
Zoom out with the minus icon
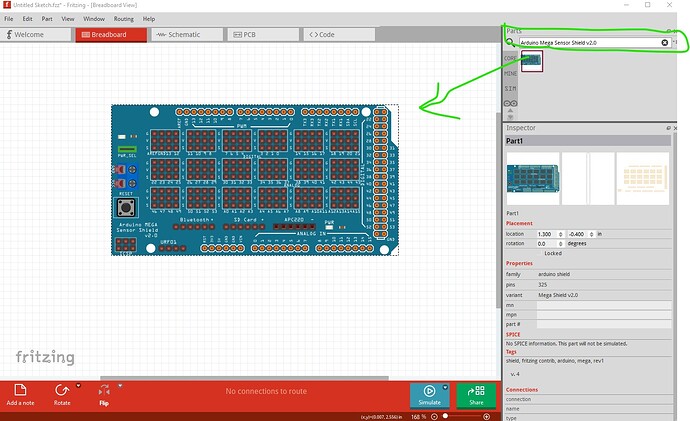point(434,416)
